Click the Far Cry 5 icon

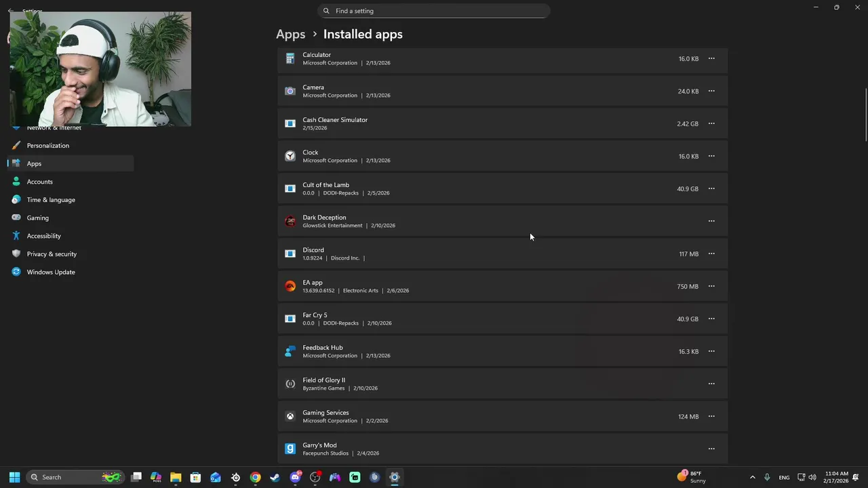tap(290, 319)
